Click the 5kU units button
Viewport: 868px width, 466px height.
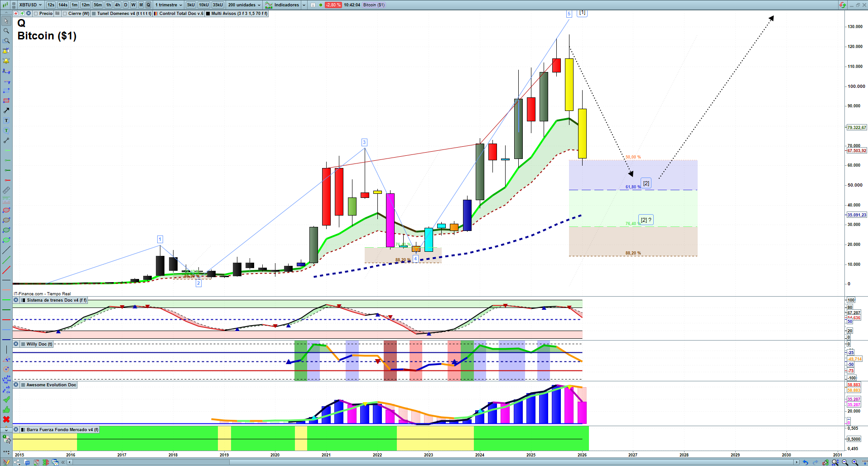tap(191, 5)
